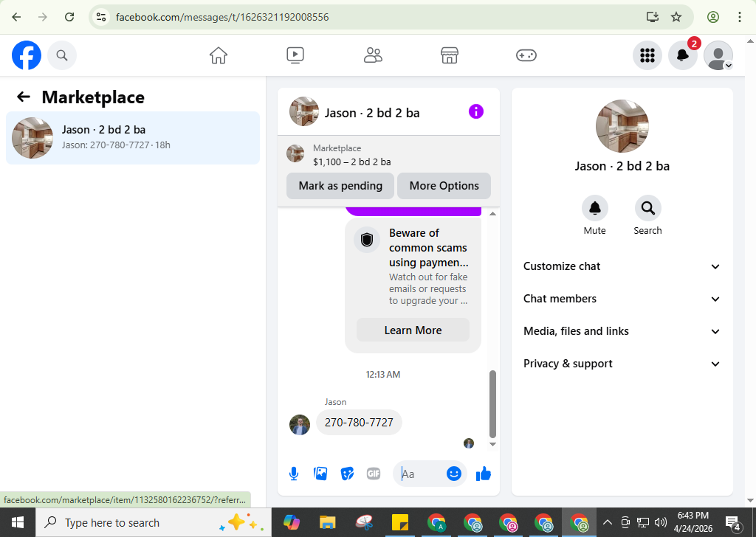This screenshot has height=537, width=756.
Task: Expand the Chat members section
Action: point(622,299)
